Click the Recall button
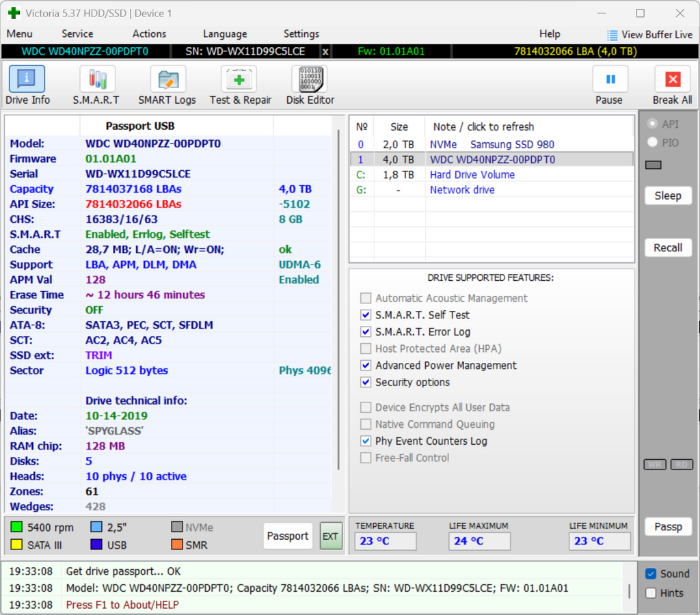700x615 pixels. point(668,247)
